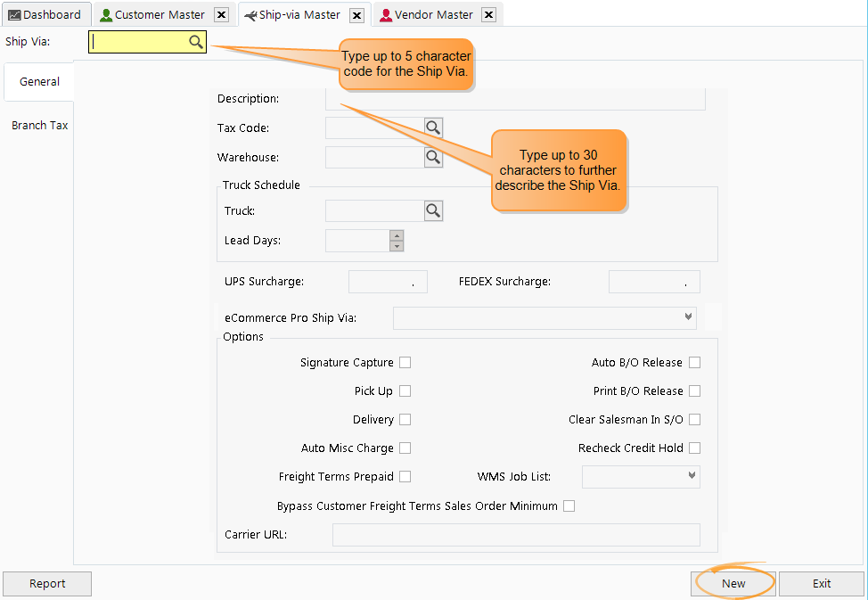
Task: Click the Exit button
Action: click(820, 583)
